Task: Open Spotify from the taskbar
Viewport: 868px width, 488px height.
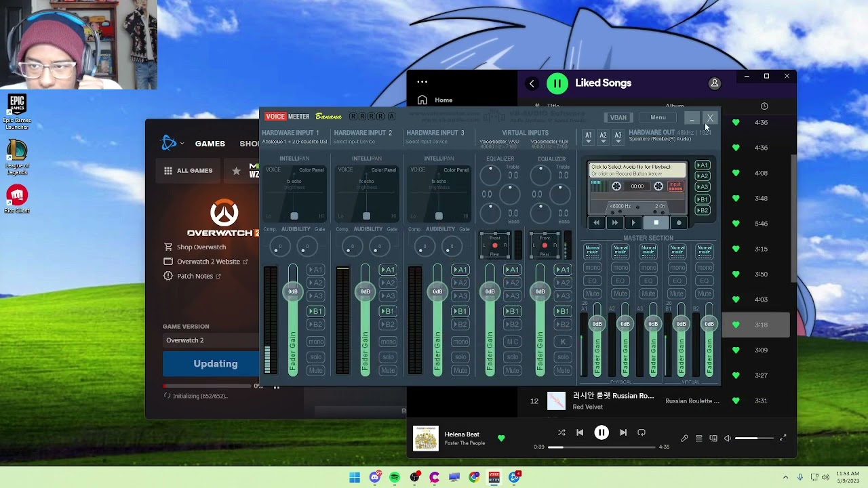Action: tap(395, 478)
